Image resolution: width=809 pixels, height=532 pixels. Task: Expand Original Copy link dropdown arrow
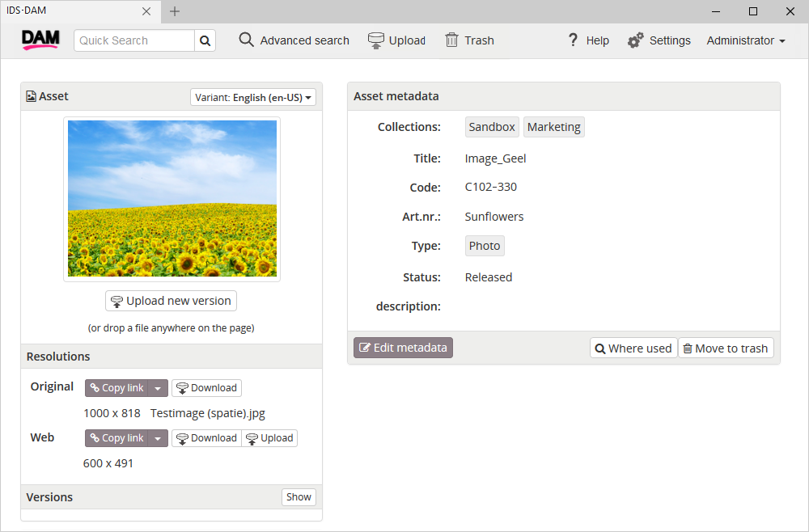(x=158, y=387)
